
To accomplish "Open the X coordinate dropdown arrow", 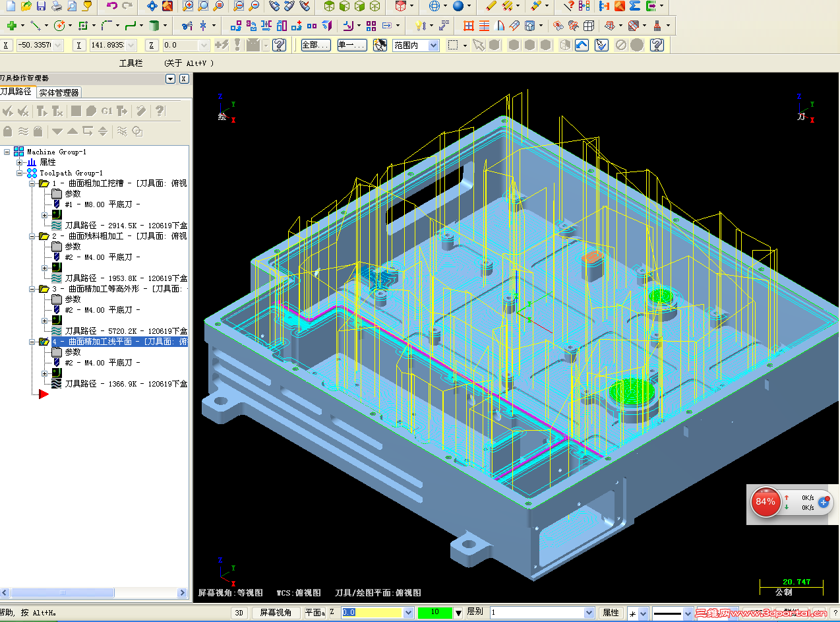I will pos(59,46).
